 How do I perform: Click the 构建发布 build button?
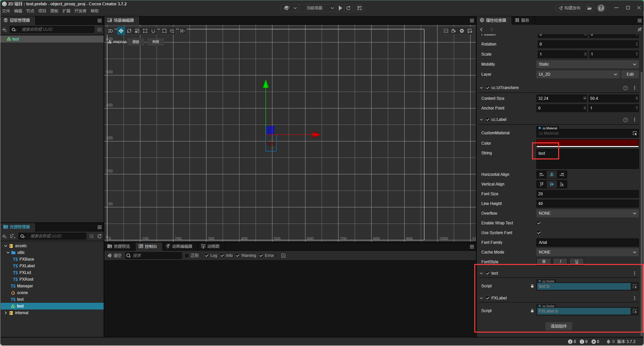(570, 8)
